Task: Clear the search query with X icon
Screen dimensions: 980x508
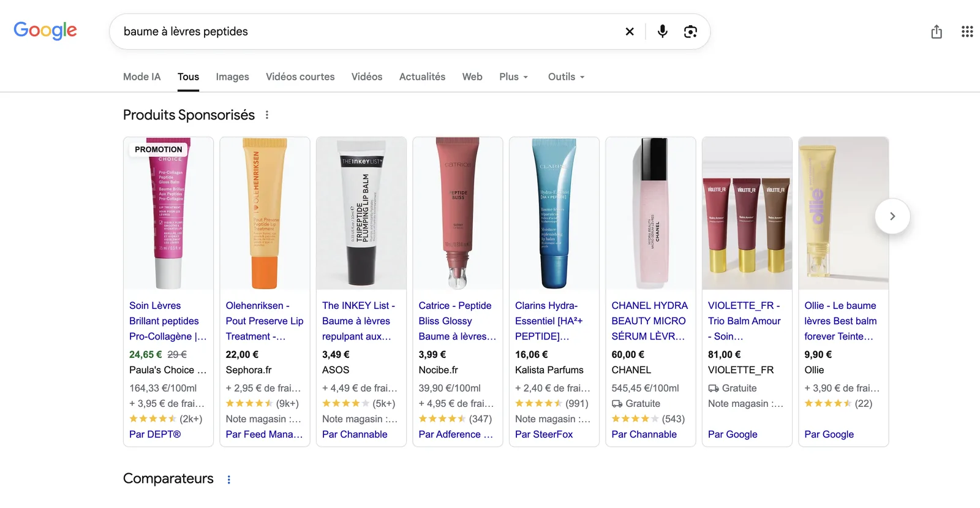Action: 630,32
